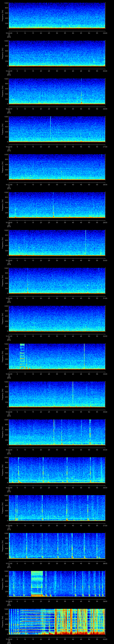Click the 16:34:00 start time label
Image resolution: width=114 pixels, height=644 pixels.
[9, 450]
